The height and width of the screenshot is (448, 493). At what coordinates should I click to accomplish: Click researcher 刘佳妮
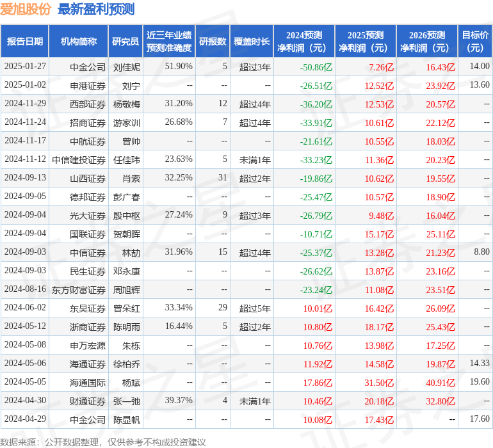(127, 67)
